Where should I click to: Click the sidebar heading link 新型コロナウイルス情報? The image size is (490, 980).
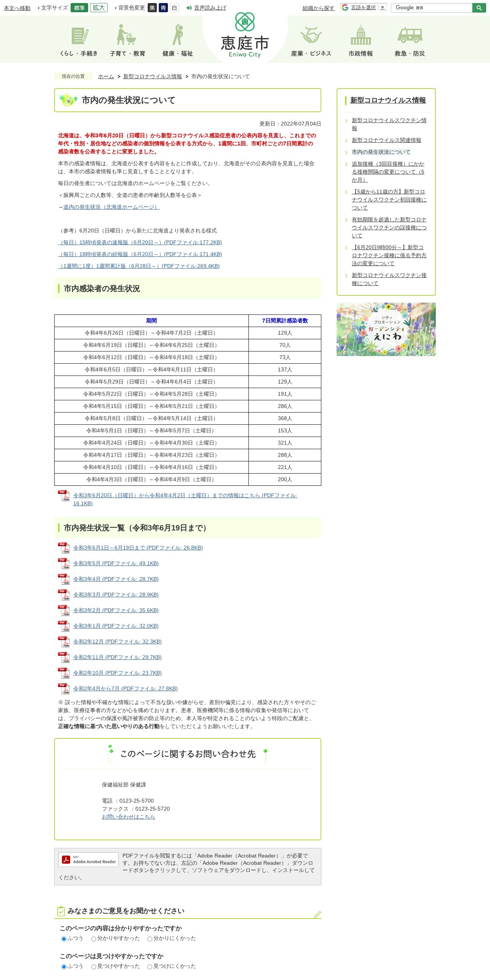[388, 100]
